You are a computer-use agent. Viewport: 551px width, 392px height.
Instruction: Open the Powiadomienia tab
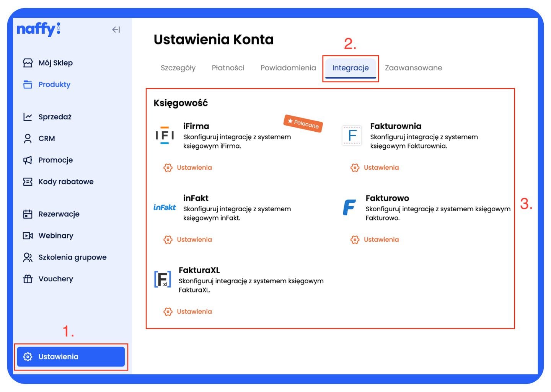288,68
